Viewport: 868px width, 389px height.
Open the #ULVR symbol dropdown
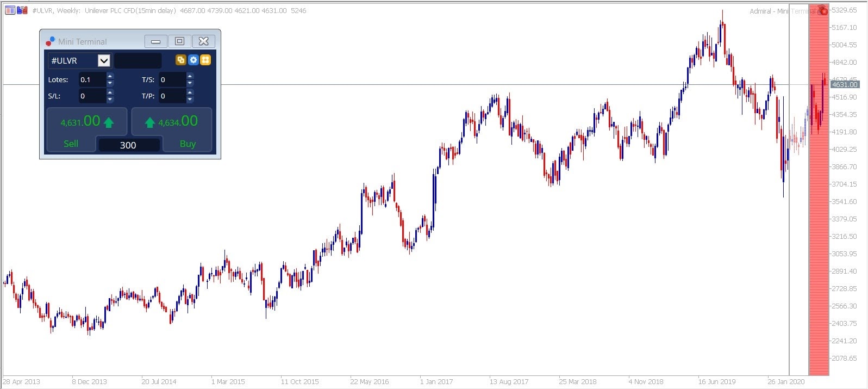(104, 60)
